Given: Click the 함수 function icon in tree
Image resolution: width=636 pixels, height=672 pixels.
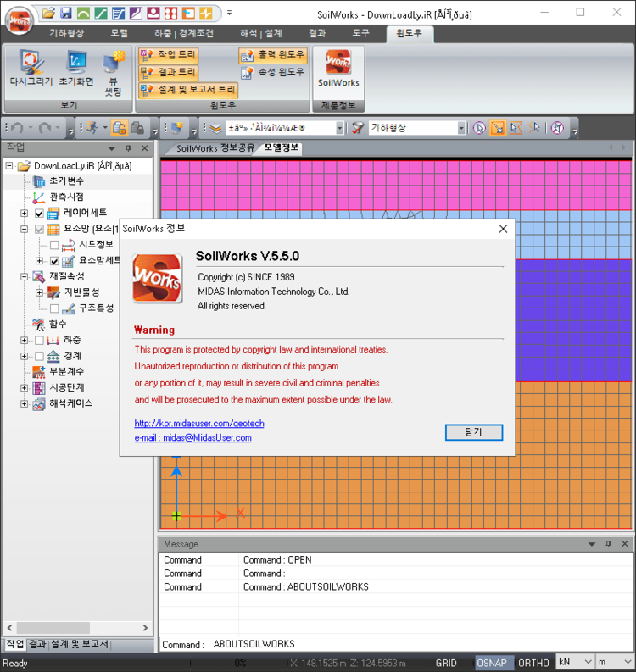Looking at the screenshot, I should click(x=38, y=324).
